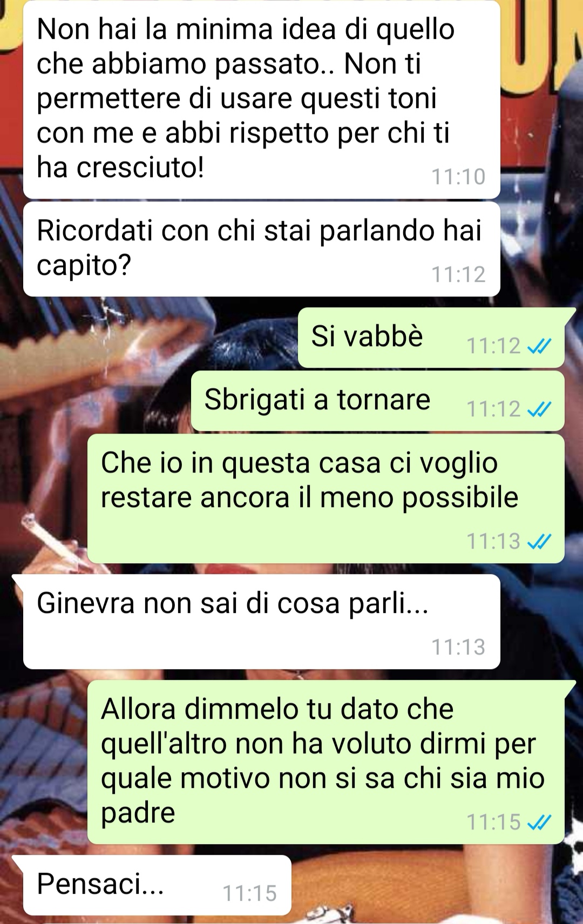The width and height of the screenshot is (583, 924).
Task: Tap the double-check beside 11:15 'padre' message
Action: (539, 822)
